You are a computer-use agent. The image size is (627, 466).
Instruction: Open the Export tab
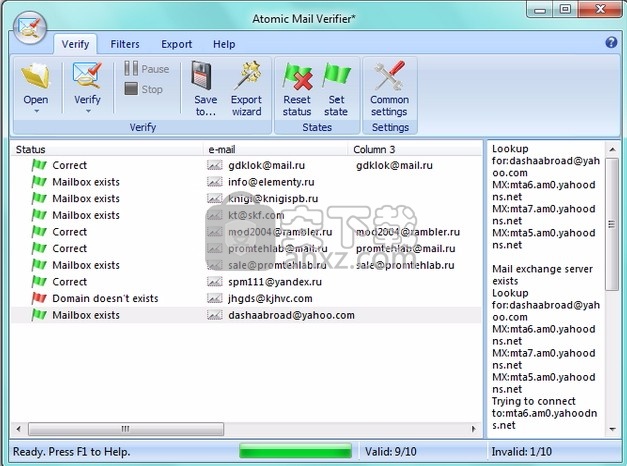pyautogui.click(x=176, y=44)
